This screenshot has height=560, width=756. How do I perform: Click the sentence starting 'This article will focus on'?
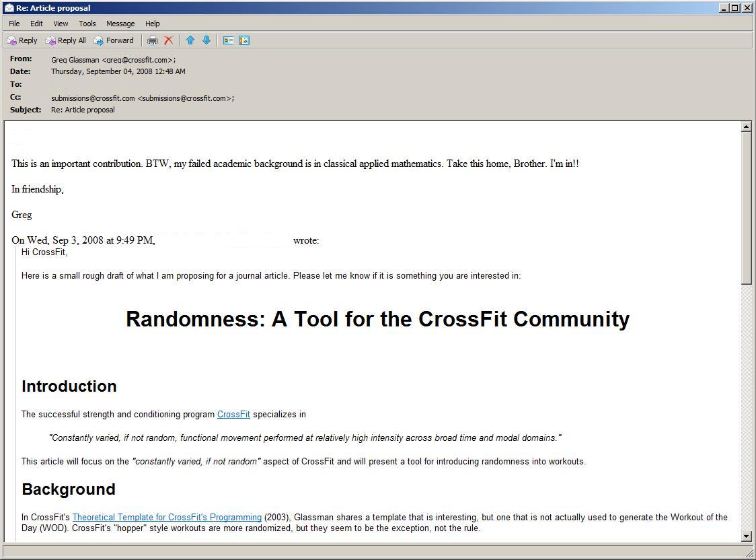[304, 462]
